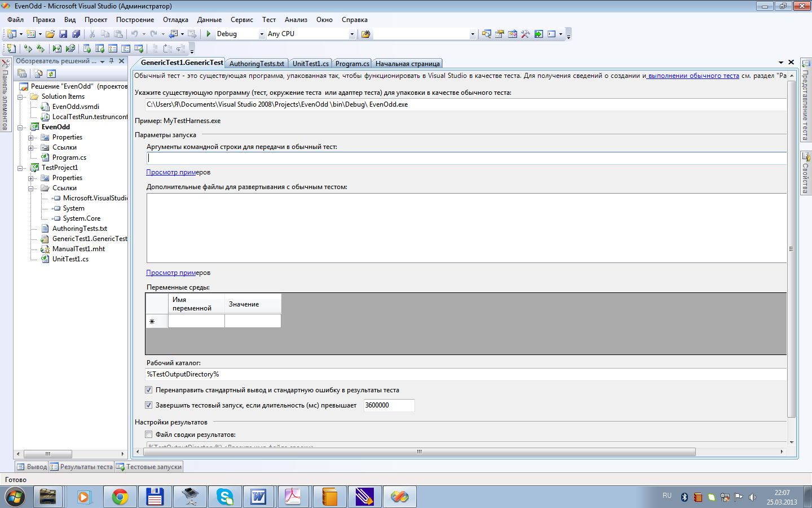Open the Any CPU platform dropdown

352,34
